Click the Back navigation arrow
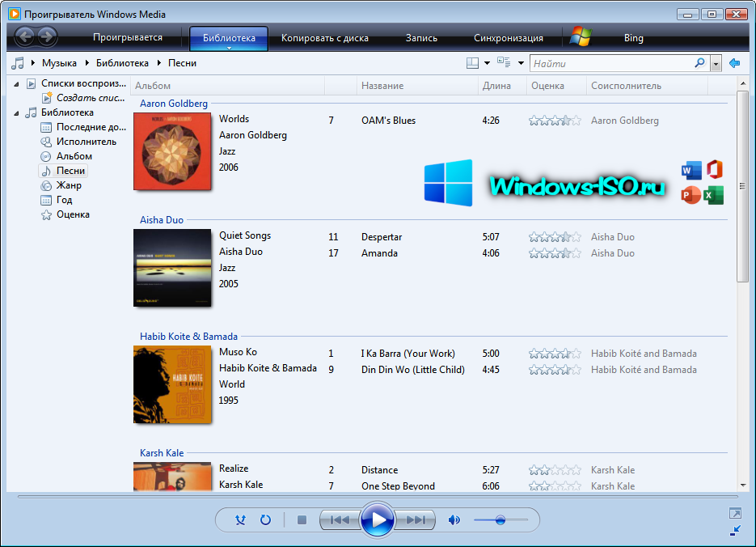The image size is (756, 547). click(x=26, y=36)
